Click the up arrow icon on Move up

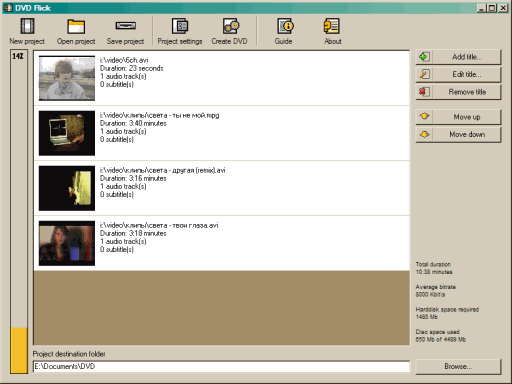click(x=424, y=116)
